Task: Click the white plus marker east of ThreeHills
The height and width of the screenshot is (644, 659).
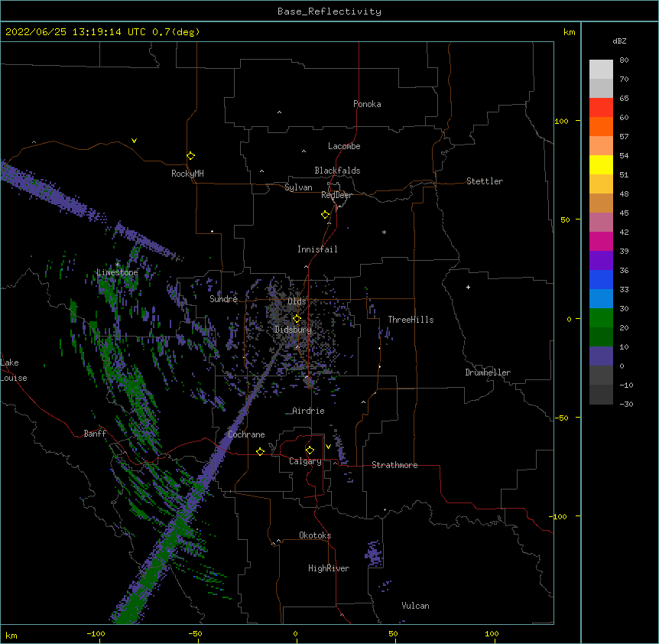Action: coord(468,287)
